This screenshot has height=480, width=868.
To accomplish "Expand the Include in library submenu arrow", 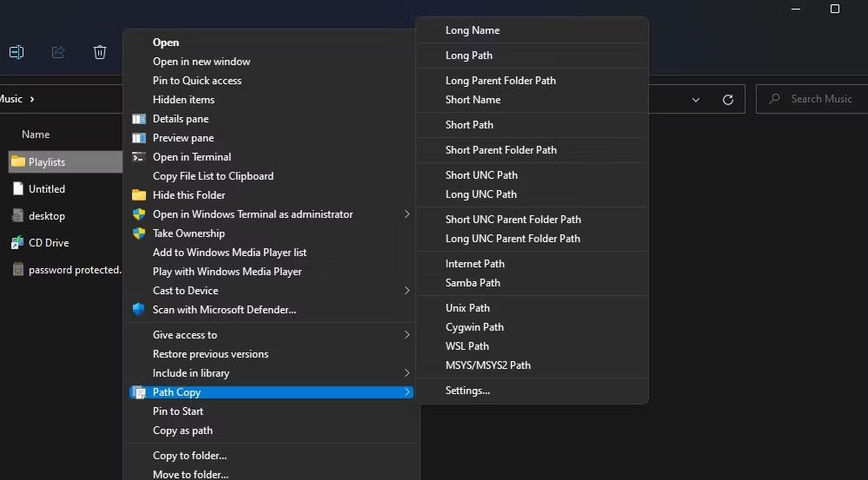I will (407, 372).
